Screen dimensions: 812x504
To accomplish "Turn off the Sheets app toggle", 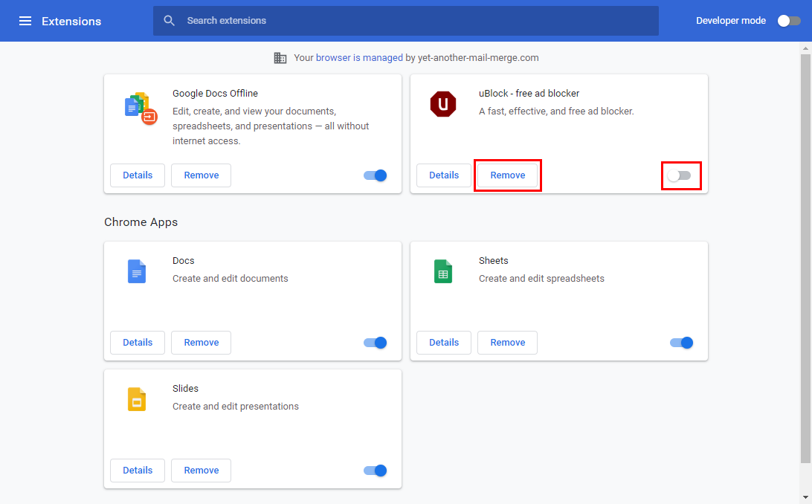I will (x=681, y=343).
